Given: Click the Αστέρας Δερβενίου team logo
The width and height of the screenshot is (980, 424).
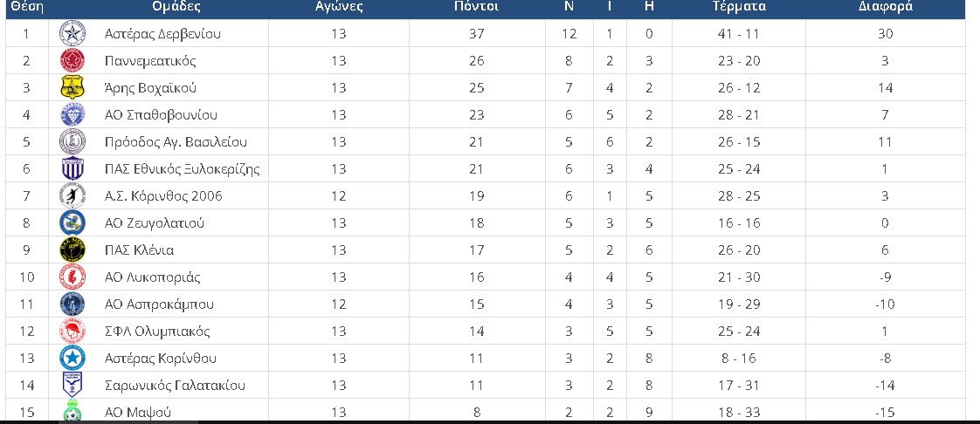Looking at the screenshot, I should [72, 34].
